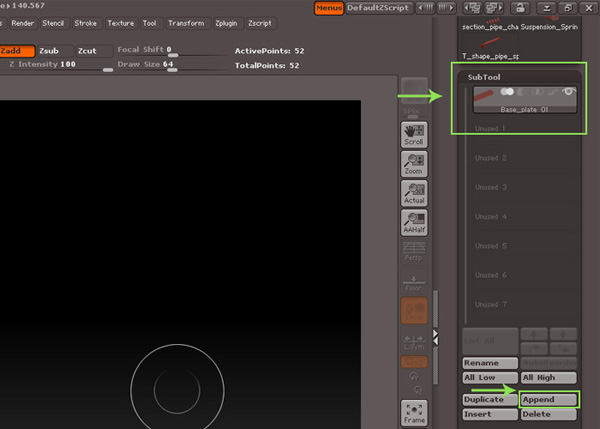Screen dimensions: 600x429
Task: Click the Scroll canvas tool icon
Action: pyautogui.click(x=413, y=135)
